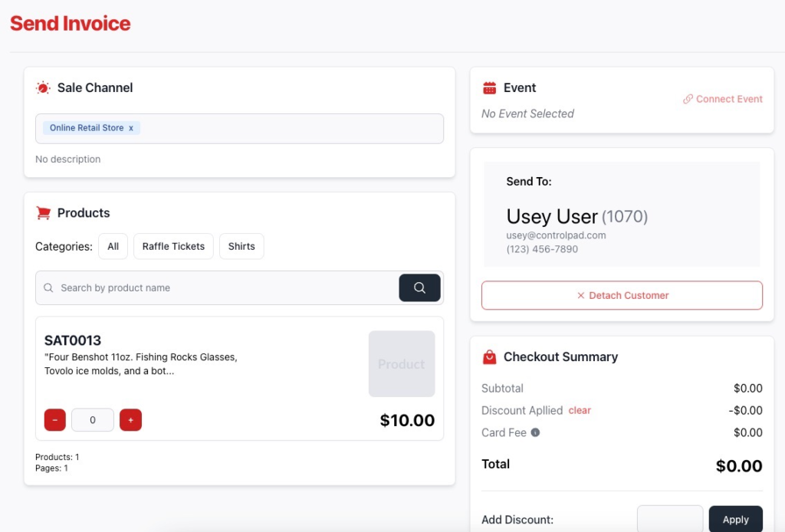Viewport: 785px width, 532px height.
Task: Click the Detach Customer button
Action: [x=622, y=295]
